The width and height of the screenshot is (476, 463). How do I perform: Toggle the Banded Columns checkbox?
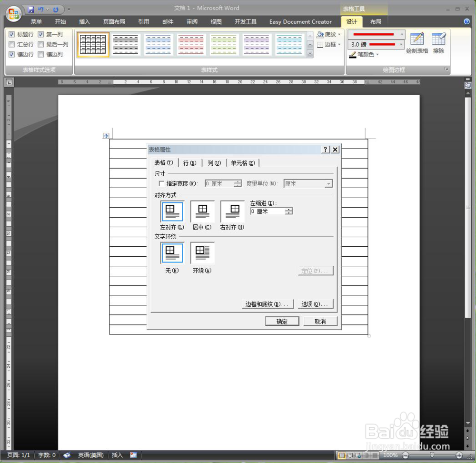(40, 54)
